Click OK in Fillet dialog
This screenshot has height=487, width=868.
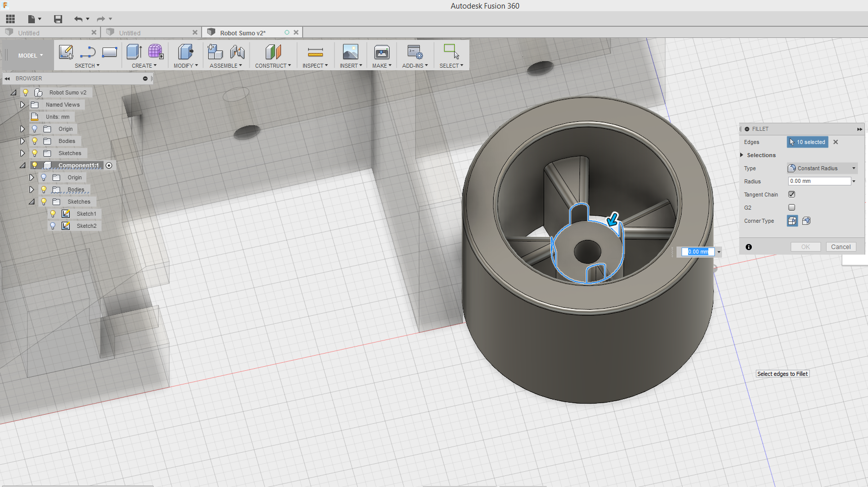(x=805, y=247)
